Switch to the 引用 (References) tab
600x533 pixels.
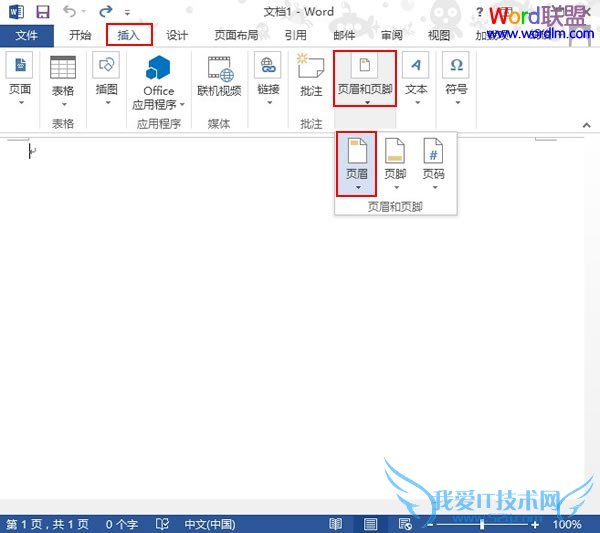tap(295, 36)
